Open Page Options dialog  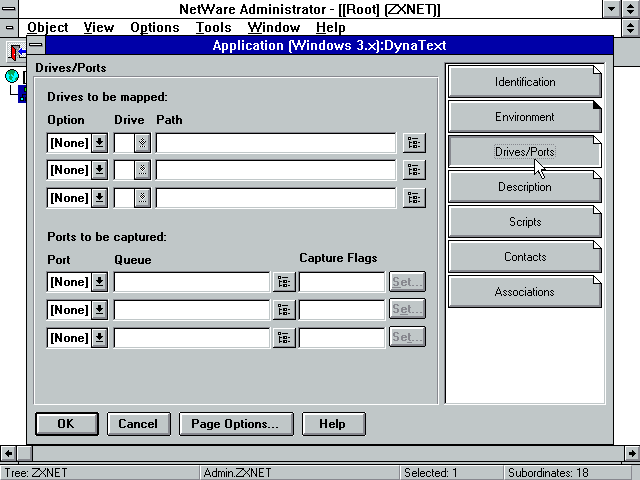(236, 424)
